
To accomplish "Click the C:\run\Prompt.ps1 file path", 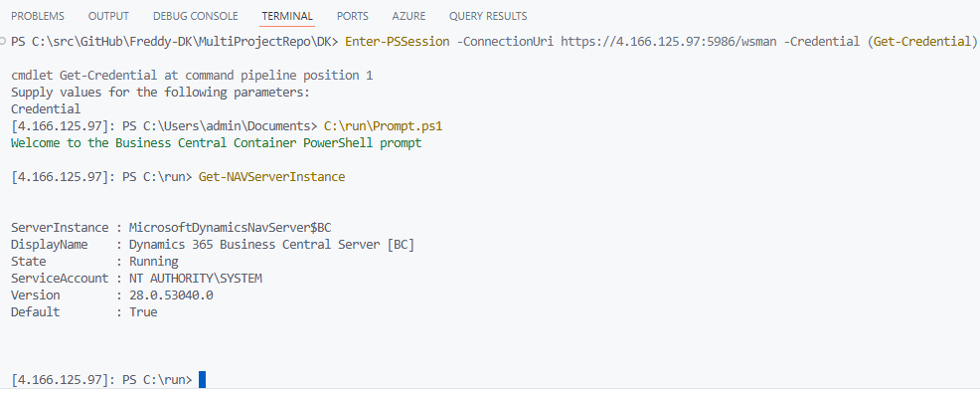I will 383,125.
